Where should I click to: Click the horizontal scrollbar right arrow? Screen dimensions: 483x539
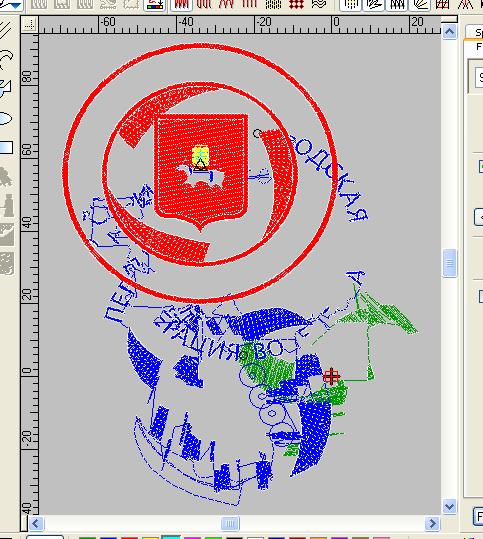[x=432, y=524]
